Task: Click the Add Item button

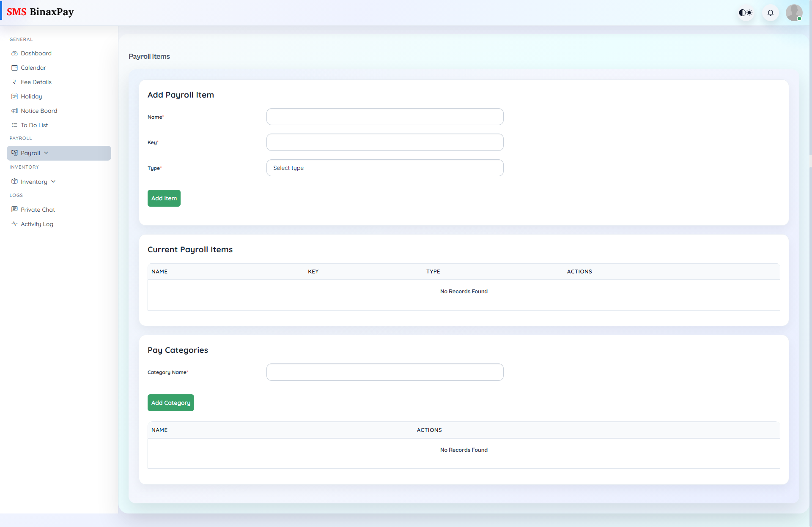Action: (164, 198)
